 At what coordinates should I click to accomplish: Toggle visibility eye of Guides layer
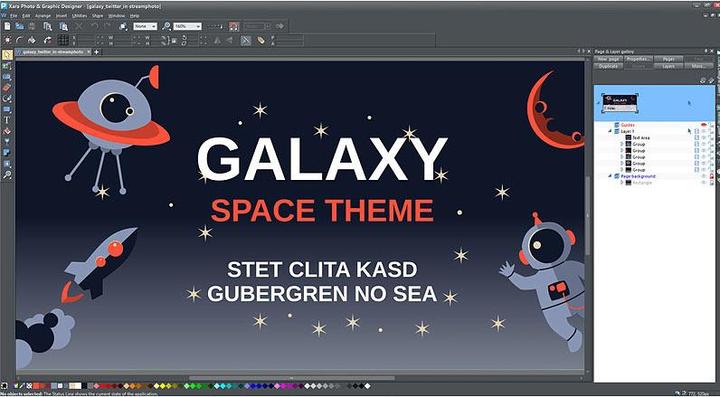point(703,125)
